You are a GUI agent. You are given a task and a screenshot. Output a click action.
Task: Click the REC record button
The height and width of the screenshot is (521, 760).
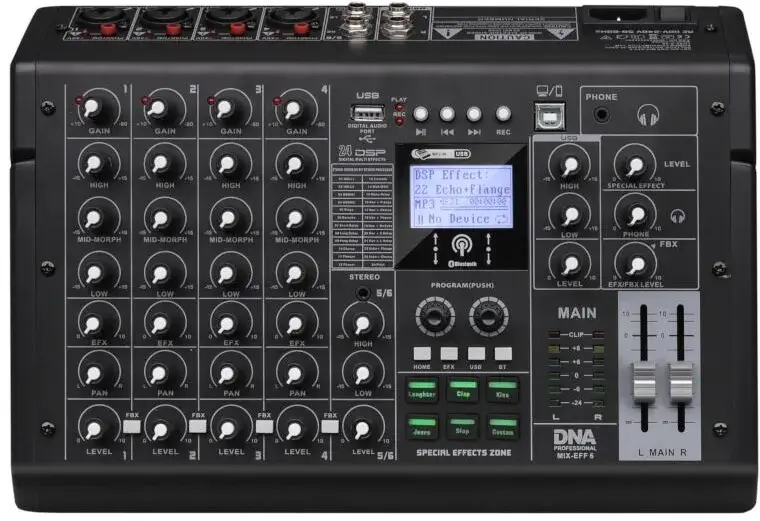(x=503, y=114)
